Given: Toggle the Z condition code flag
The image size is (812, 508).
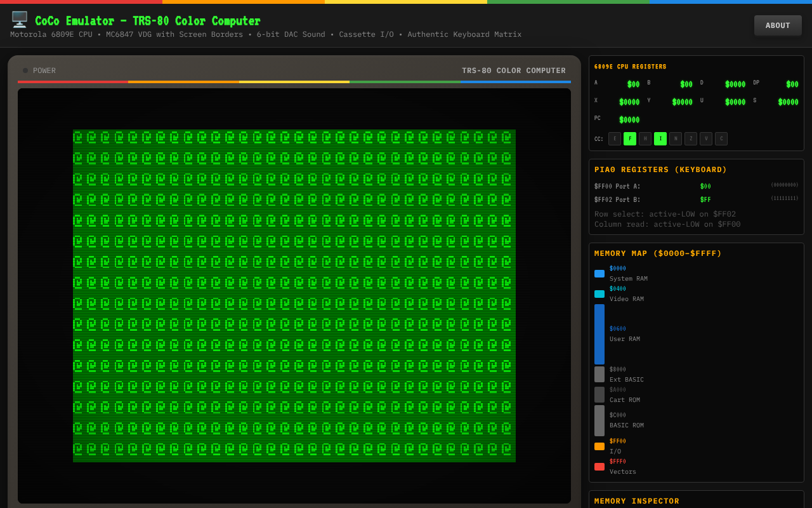Looking at the screenshot, I should tap(691, 138).
